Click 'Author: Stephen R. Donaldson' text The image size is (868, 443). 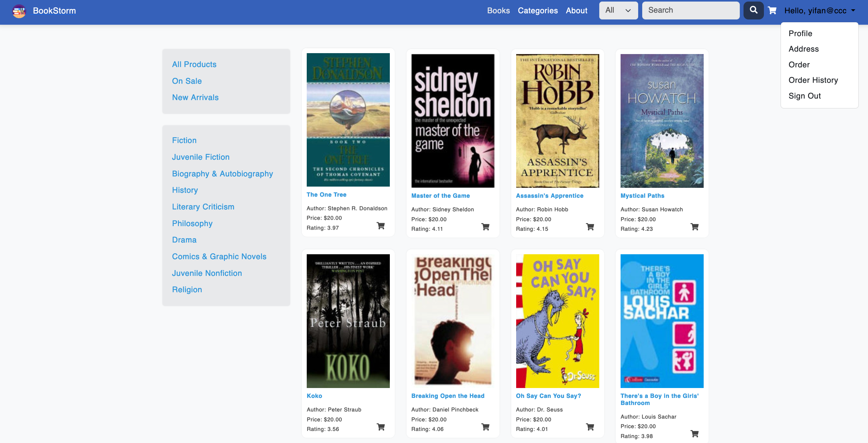click(347, 208)
